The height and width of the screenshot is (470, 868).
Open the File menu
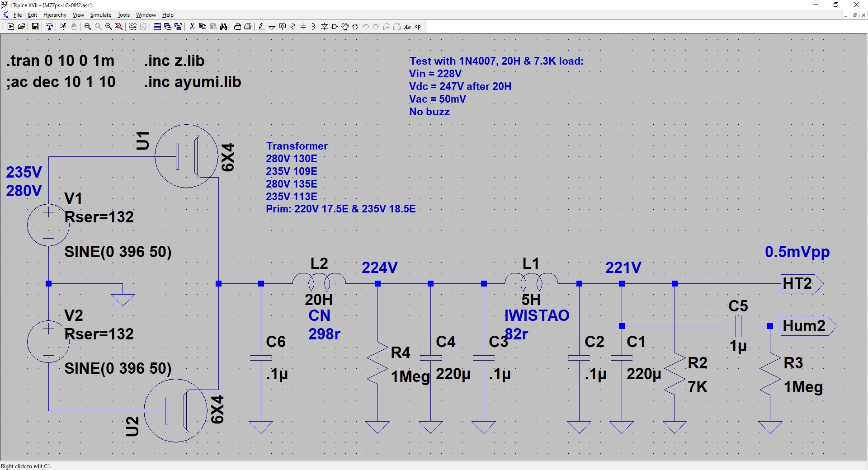click(x=18, y=15)
